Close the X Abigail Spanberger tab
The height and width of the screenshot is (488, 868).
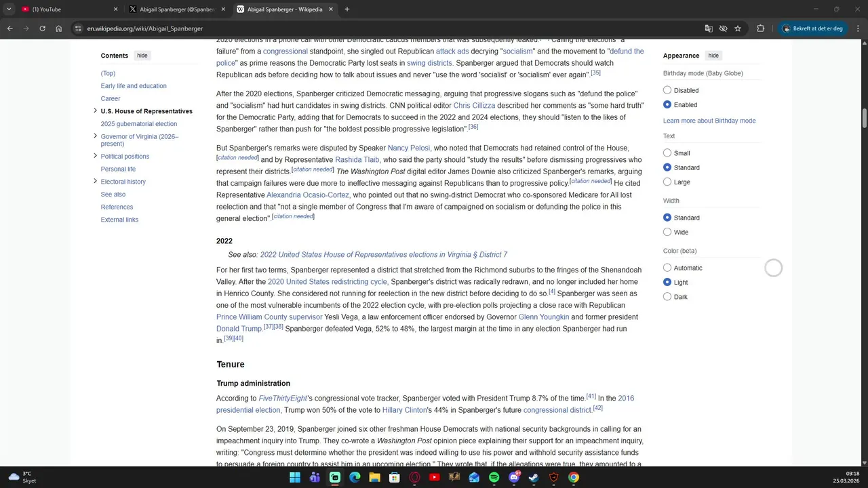click(x=223, y=9)
